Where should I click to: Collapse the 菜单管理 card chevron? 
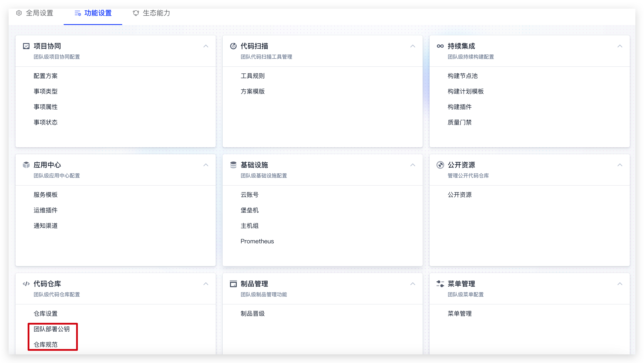tap(620, 284)
